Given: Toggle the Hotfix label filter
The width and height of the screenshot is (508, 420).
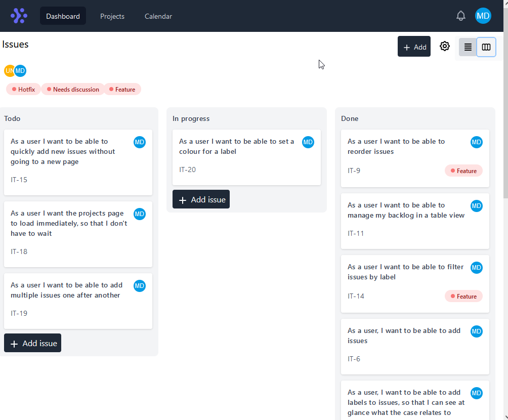Looking at the screenshot, I should click(23, 90).
